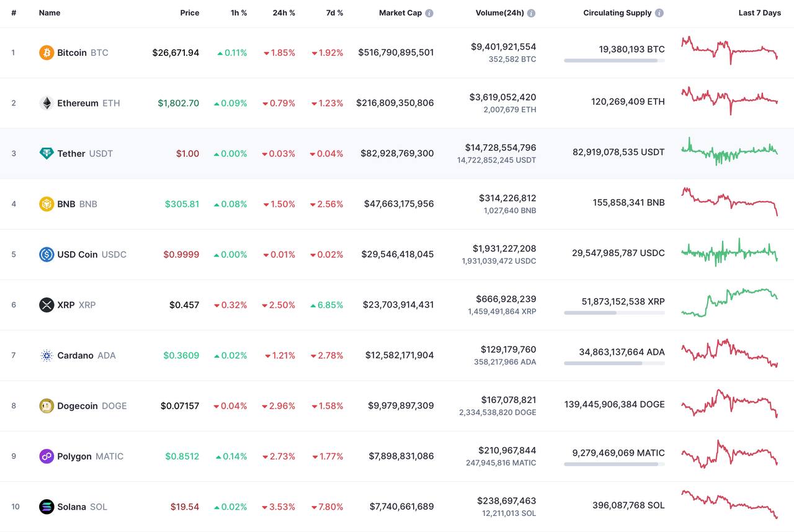Screen dimensions: 794x532
Task: Open the Market Cap info tooltip icon
Action: tap(429, 13)
